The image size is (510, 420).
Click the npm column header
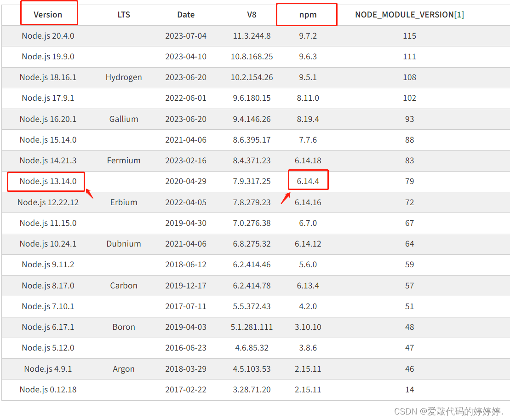click(x=308, y=15)
